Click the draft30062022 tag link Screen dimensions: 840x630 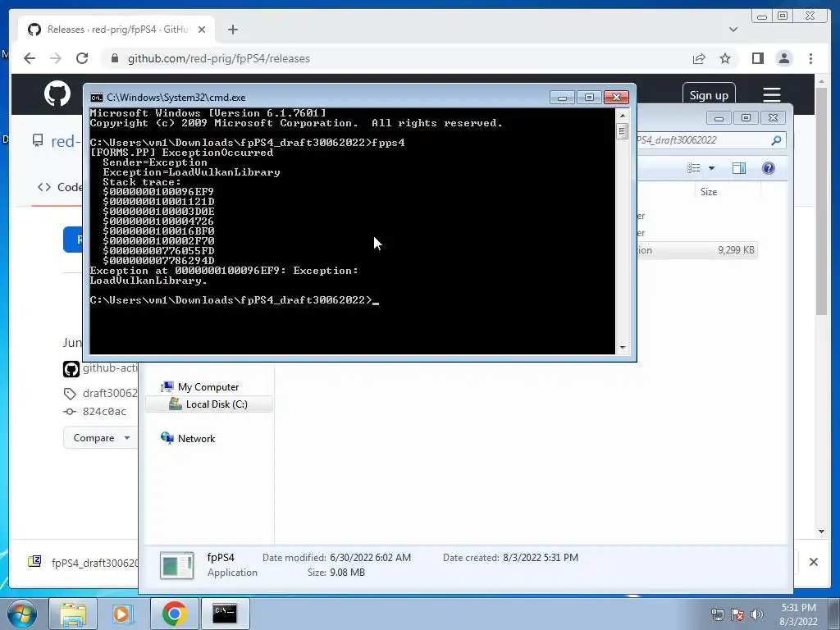tap(110, 393)
